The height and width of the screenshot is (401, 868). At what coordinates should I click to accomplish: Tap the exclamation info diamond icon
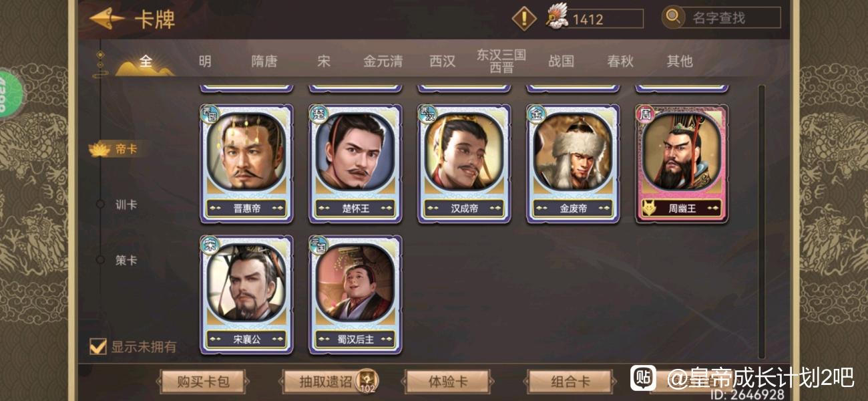524,18
